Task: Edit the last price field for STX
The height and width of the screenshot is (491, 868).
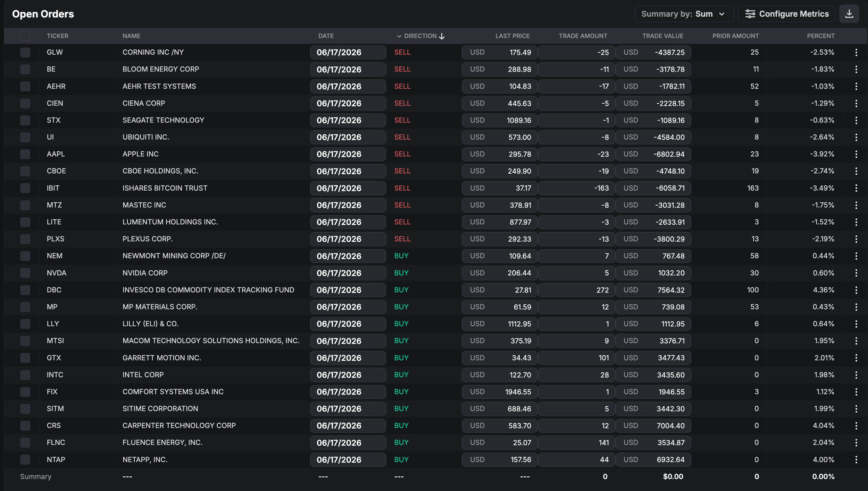Action: click(500, 120)
